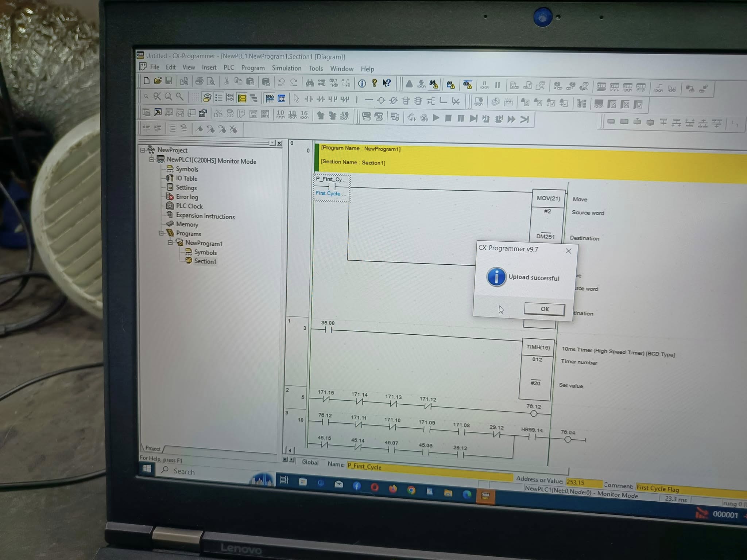Viewport: 747px width, 560px height.
Task: Select the New Coil circle tool
Action: 381,100
